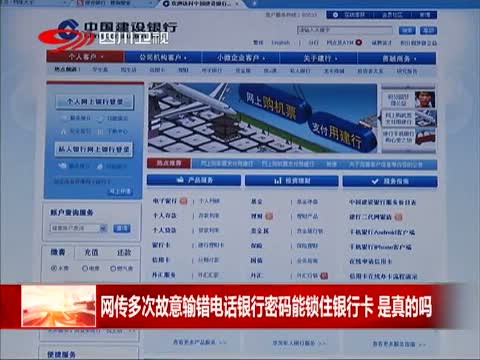Click the bar chart icon in 投资理财 header
The height and width of the screenshot is (360, 480).
[x=278, y=181]
